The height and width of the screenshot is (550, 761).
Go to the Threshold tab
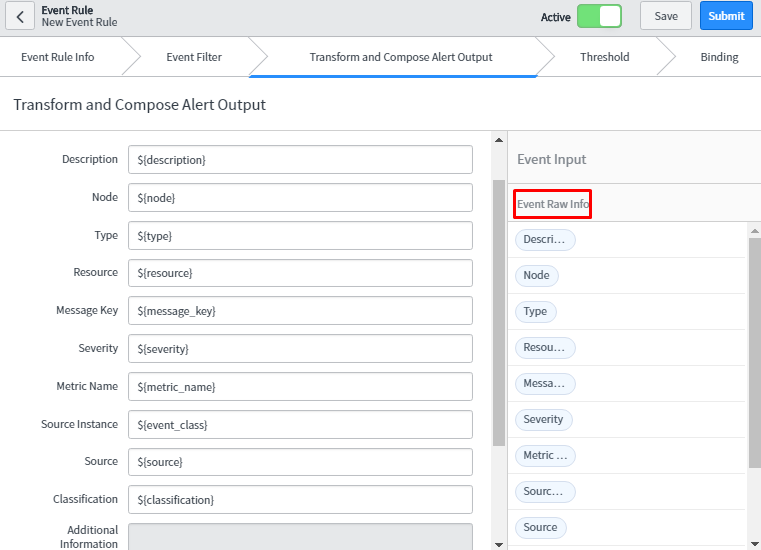604,57
